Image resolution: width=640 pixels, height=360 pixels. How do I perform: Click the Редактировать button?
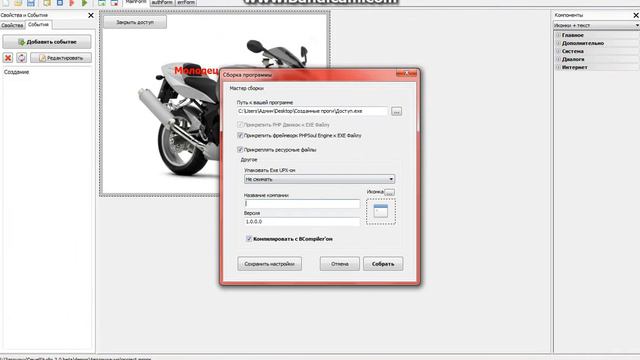click(x=61, y=58)
